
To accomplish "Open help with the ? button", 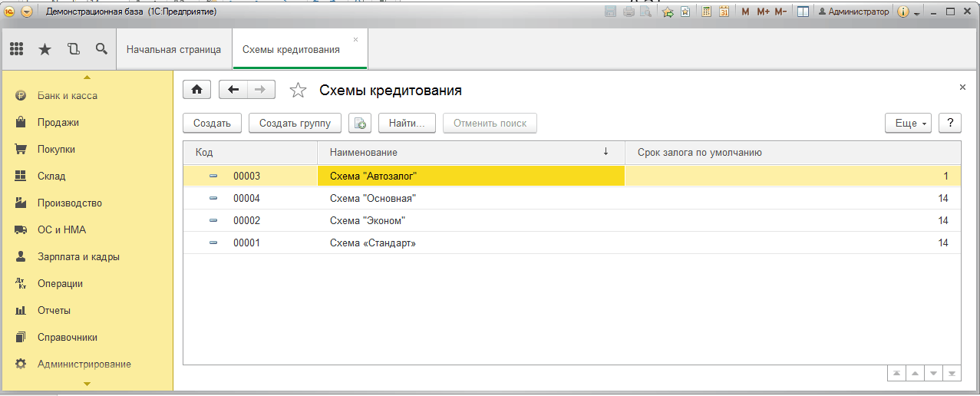I will [950, 123].
